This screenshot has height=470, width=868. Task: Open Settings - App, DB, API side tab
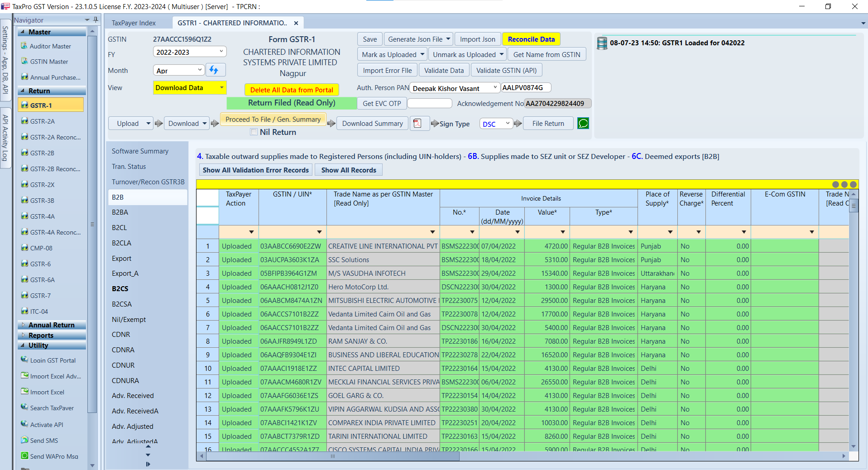[x=5, y=60]
